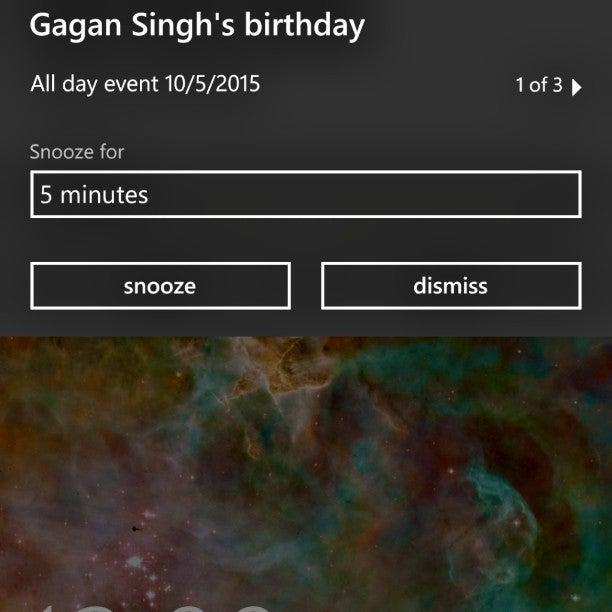612x612 pixels.
Task: Select the '1 of 3' reminder counter
Action: point(539,85)
